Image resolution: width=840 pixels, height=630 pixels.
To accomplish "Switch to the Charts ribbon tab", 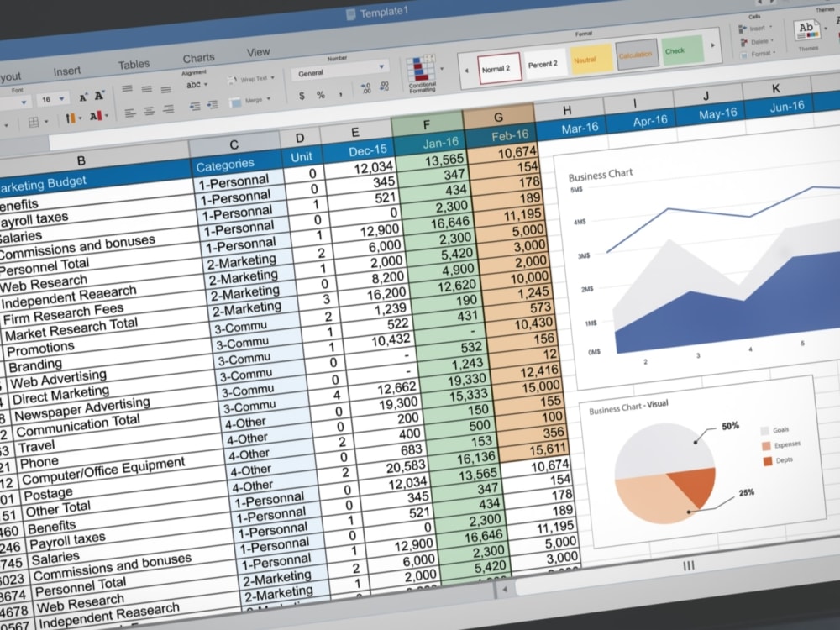I will coord(198,58).
